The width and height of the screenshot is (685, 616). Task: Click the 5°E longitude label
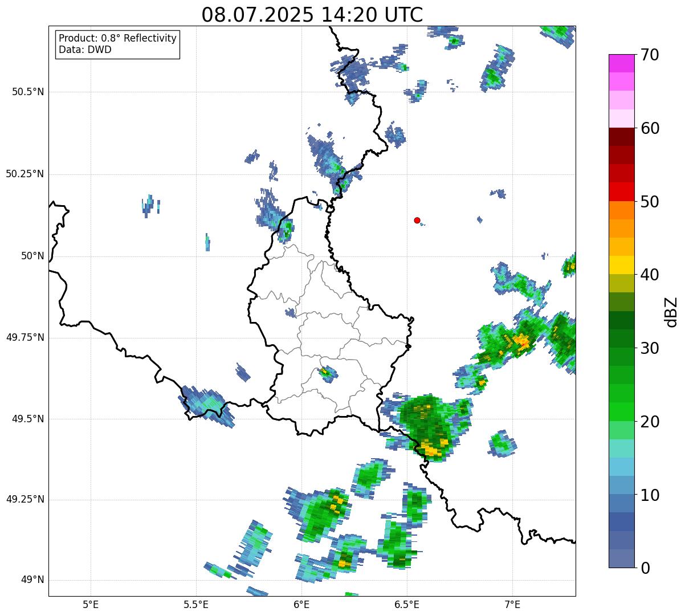pos(91,604)
